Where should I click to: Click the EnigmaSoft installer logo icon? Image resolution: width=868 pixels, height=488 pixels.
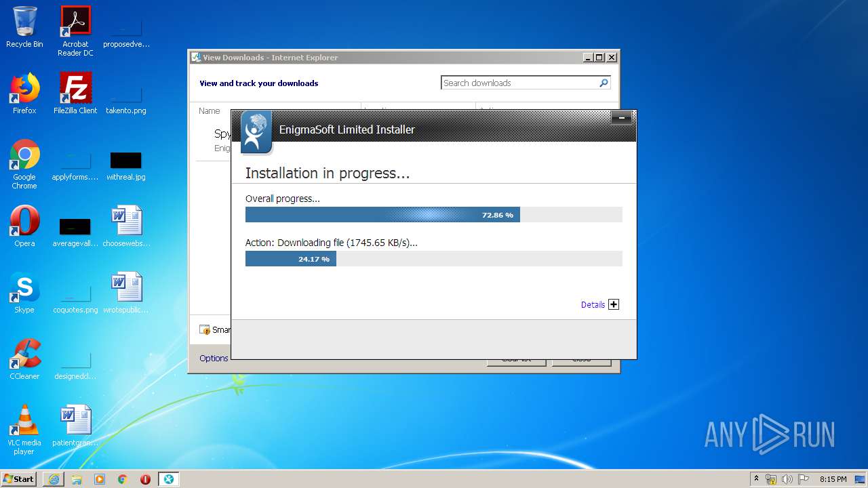256,132
